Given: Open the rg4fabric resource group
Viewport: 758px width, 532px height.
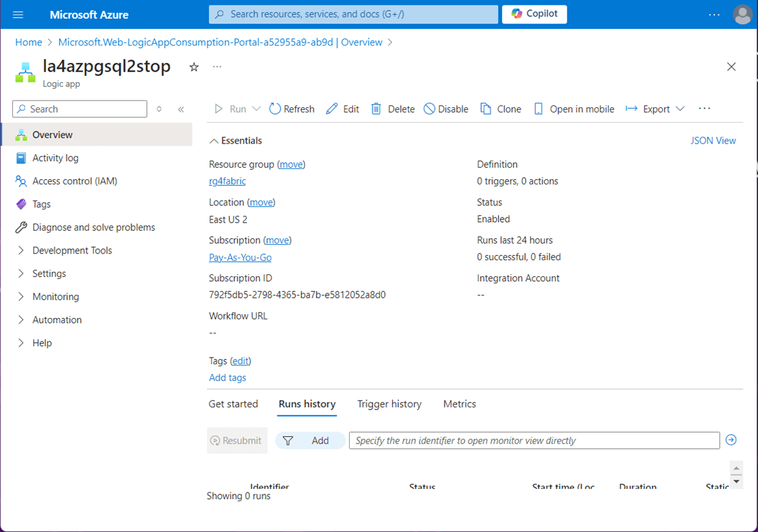Looking at the screenshot, I should pos(227,181).
